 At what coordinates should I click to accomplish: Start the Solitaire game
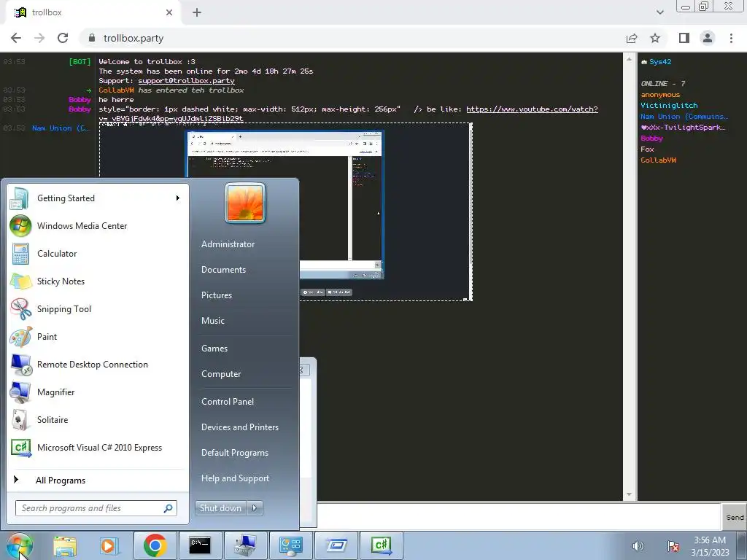tap(98, 419)
